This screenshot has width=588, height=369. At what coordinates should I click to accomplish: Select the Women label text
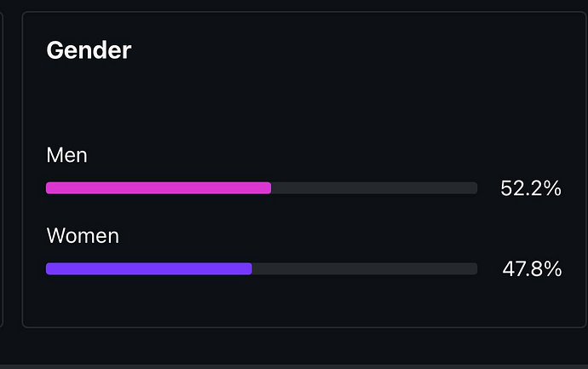(x=83, y=235)
